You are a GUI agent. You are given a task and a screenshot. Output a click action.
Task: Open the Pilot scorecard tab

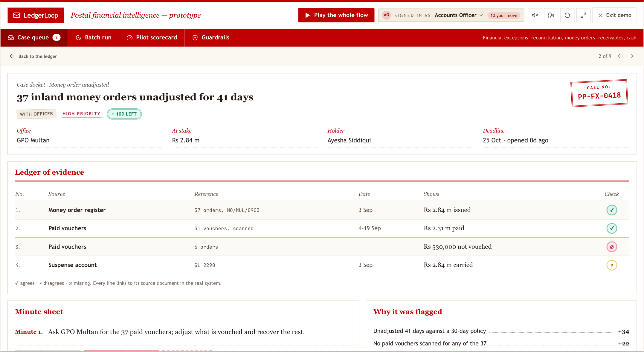pos(152,38)
